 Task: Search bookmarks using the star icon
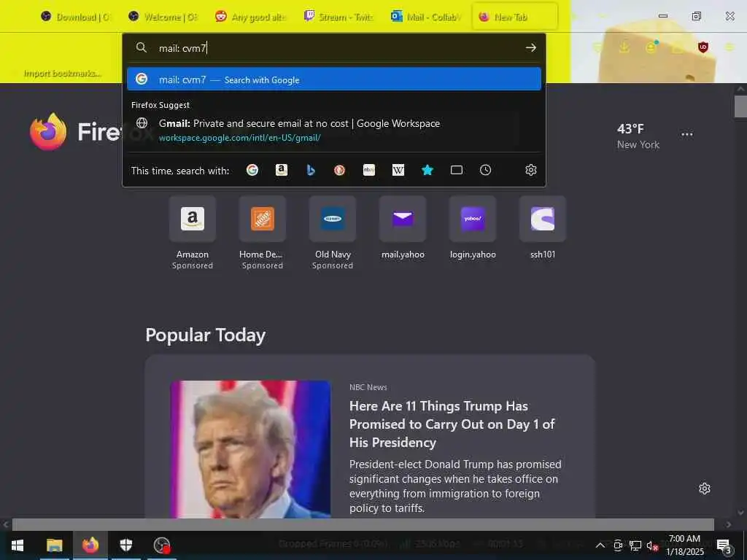point(427,170)
